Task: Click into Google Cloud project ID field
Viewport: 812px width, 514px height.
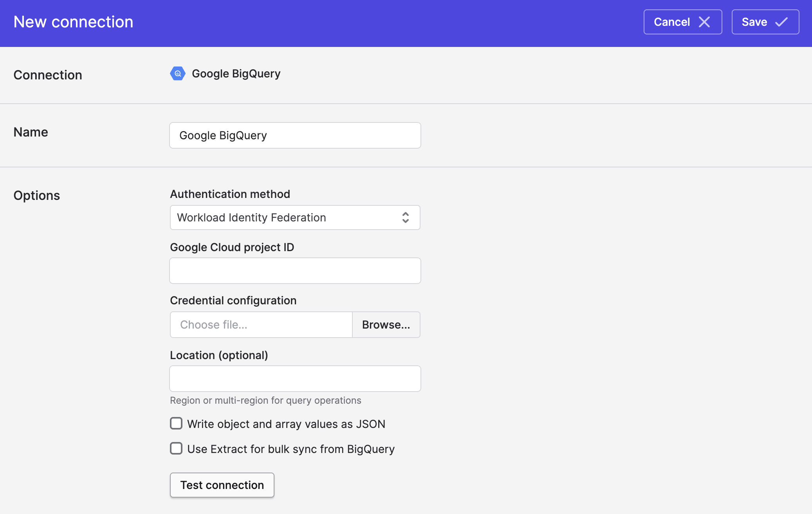Action: point(294,271)
